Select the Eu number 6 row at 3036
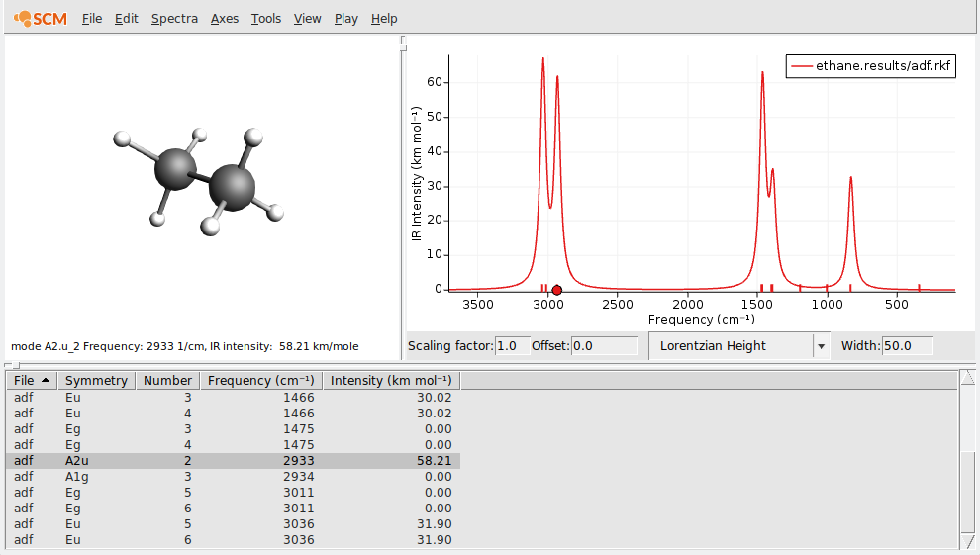Screen dimensions: 980x555 234,539
